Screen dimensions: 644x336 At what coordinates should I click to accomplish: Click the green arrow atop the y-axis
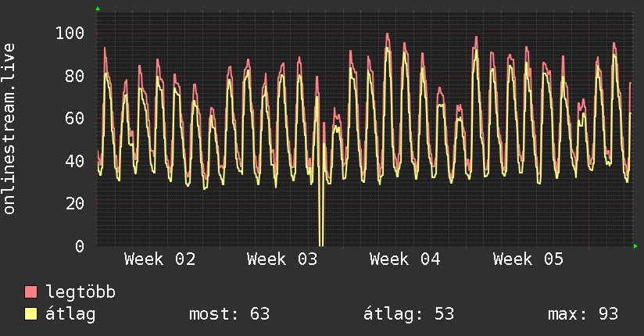(x=98, y=9)
